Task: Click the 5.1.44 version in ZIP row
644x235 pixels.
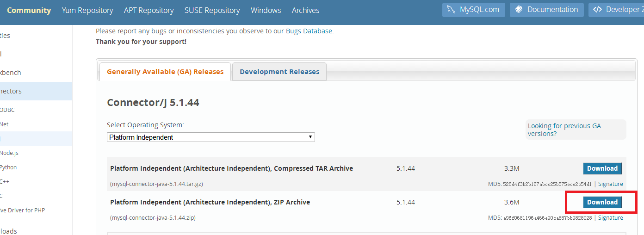Action: click(x=406, y=202)
